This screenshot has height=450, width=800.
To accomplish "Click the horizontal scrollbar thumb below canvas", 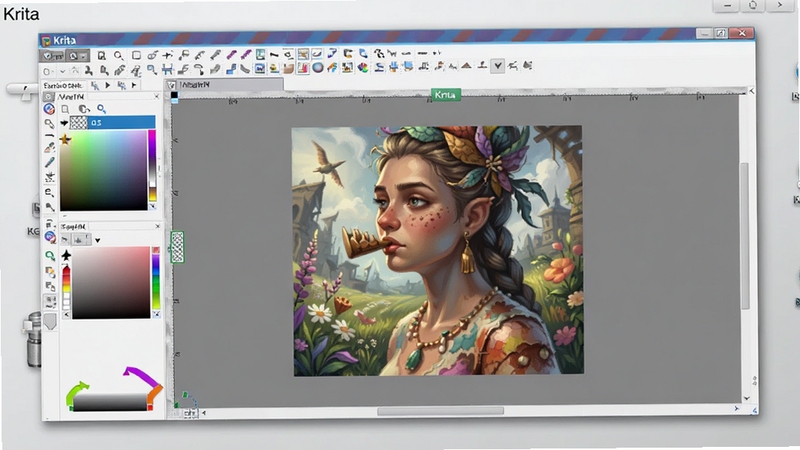I will 440,411.
